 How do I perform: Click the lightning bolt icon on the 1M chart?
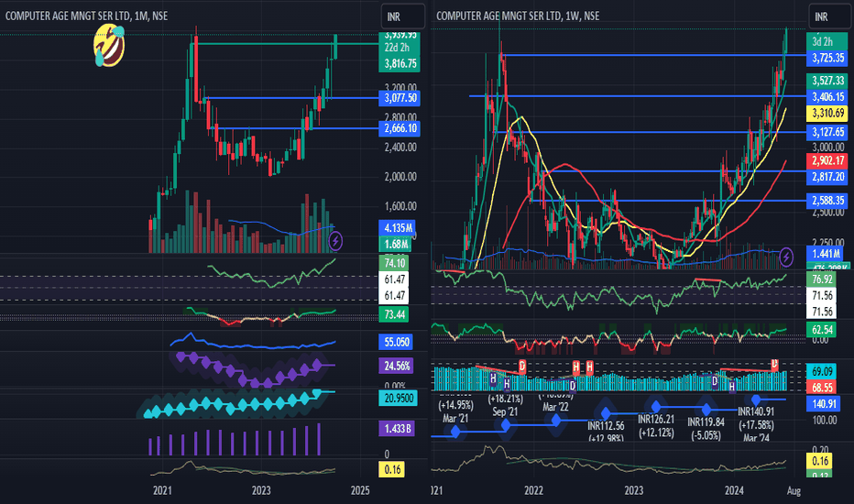click(x=335, y=240)
